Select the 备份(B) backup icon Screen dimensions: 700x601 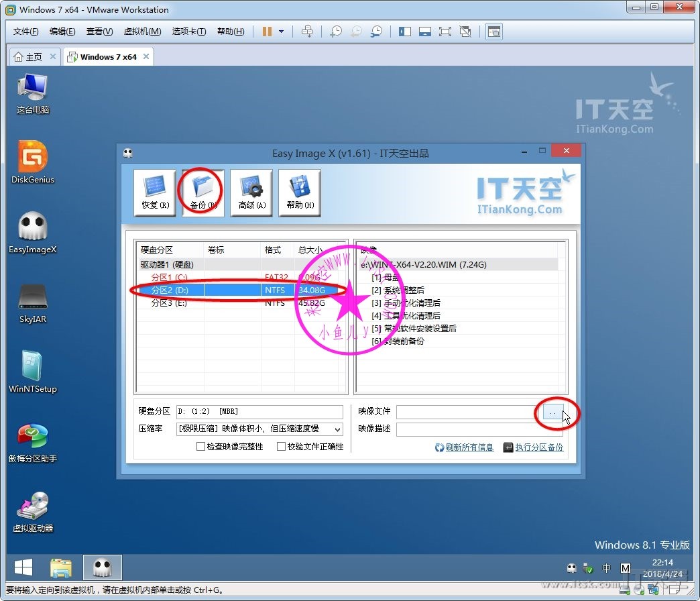pos(202,192)
